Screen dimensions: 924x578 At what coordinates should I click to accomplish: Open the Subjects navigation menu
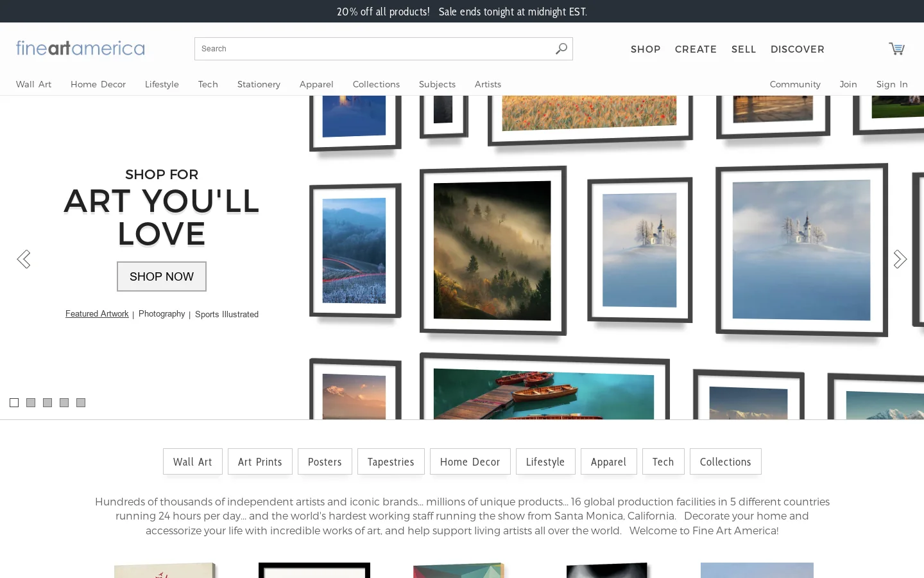click(437, 84)
